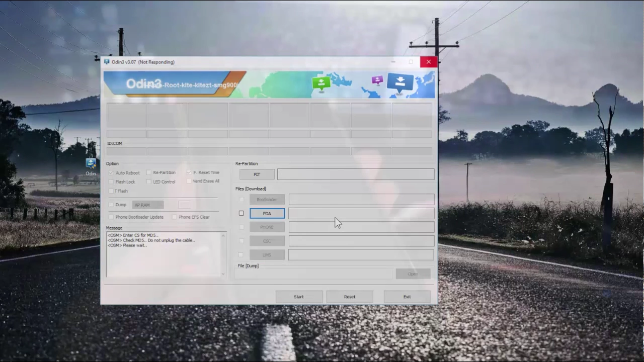The width and height of the screenshot is (644, 362).
Task: Click the PDA file button
Action: coord(267,214)
